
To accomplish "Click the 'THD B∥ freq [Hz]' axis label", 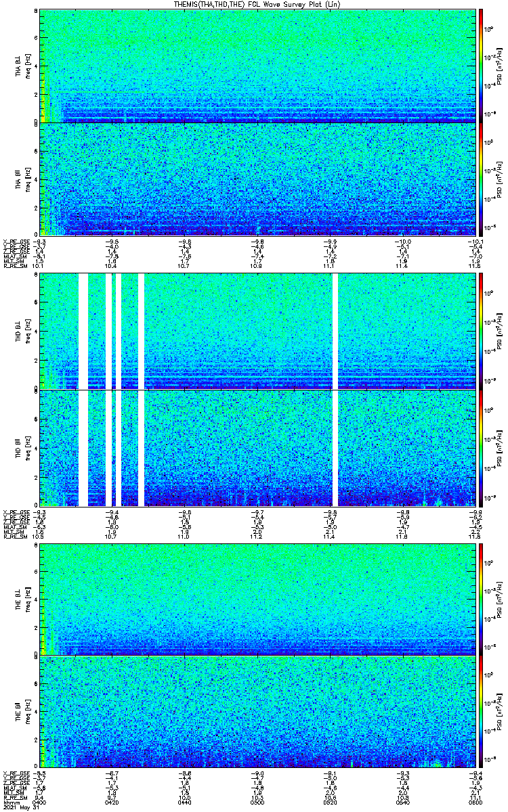I will pos(23,448).
